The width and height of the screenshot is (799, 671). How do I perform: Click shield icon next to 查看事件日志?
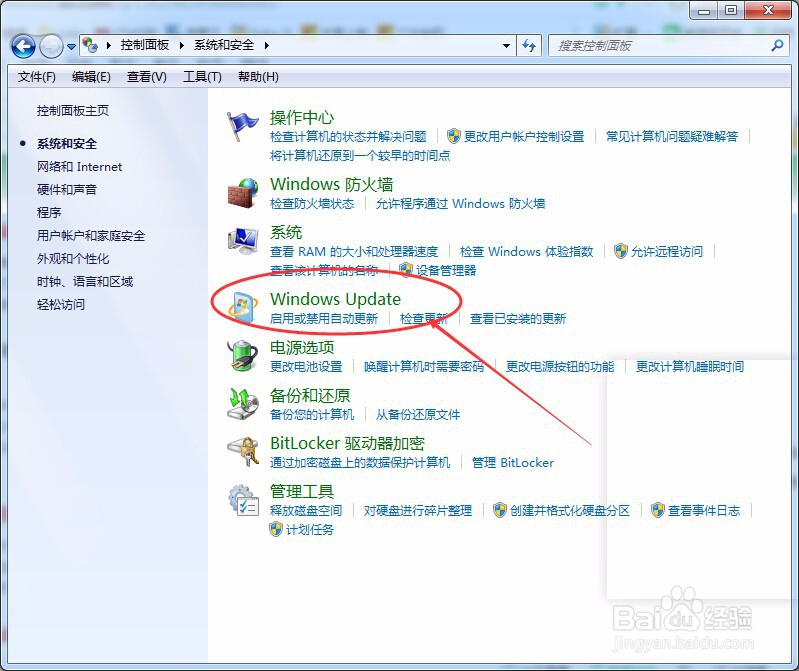[658, 510]
